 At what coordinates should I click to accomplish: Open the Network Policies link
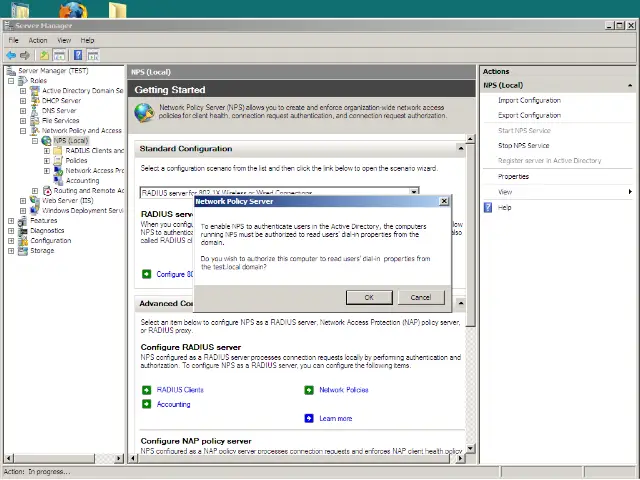(344, 390)
